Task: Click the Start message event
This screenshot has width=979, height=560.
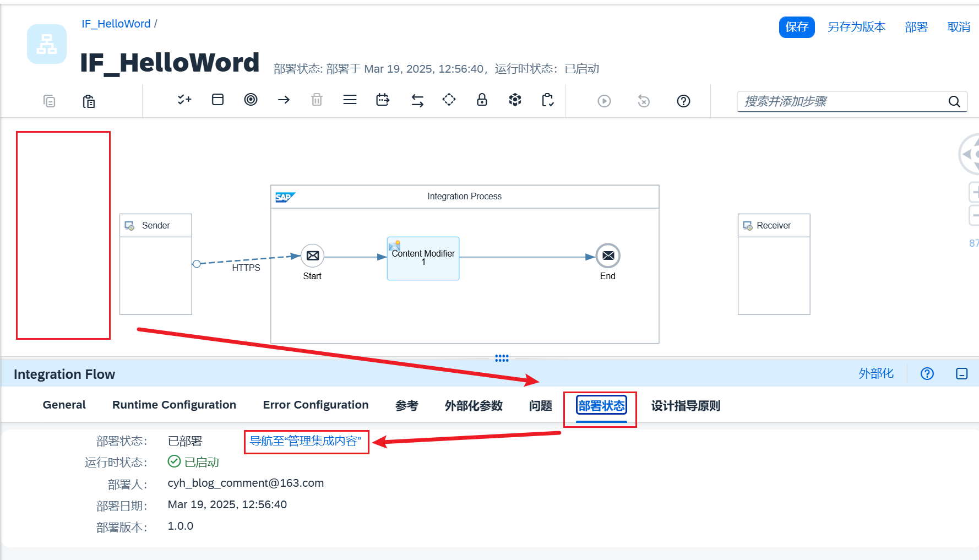Action: click(x=312, y=255)
